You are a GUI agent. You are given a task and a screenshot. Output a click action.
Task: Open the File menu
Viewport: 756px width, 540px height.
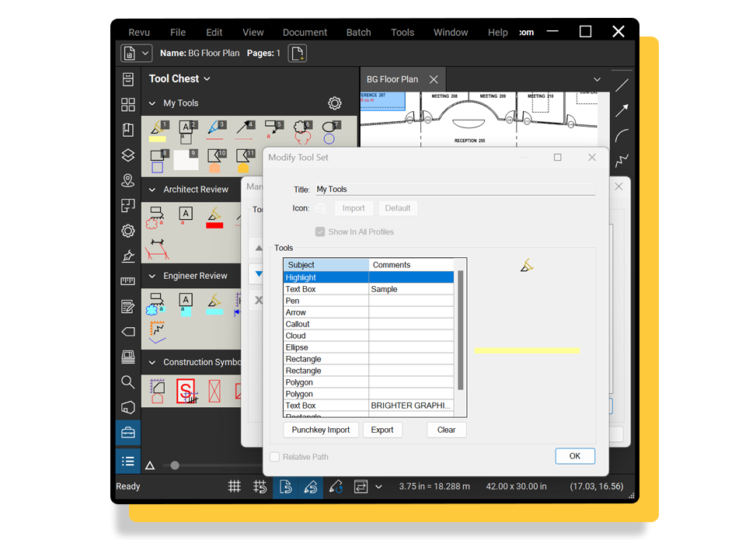pos(178,33)
